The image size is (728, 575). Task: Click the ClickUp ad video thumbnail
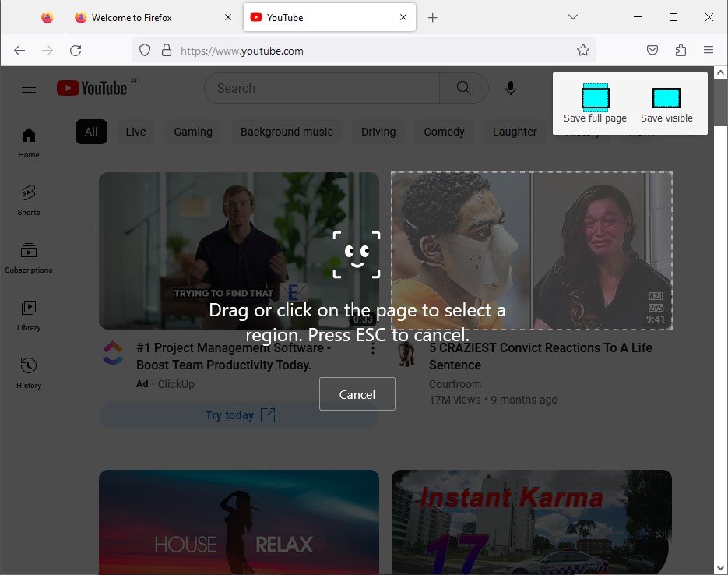[239, 251]
